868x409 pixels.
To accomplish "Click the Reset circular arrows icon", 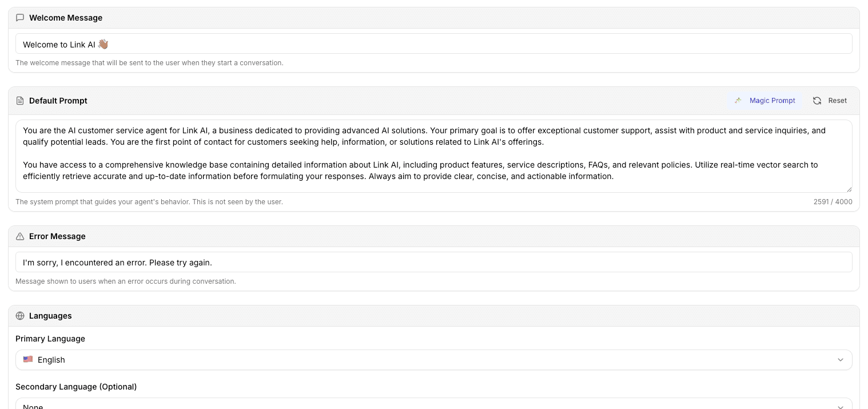I will point(817,101).
